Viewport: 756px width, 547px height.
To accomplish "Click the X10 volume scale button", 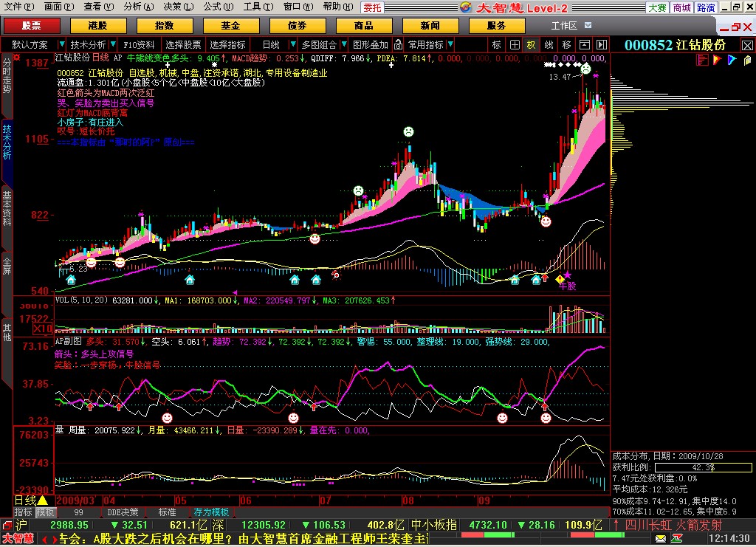I will click(42, 328).
